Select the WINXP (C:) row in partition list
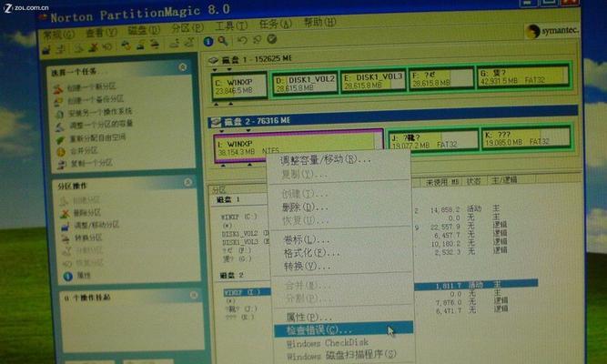The width and height of the screenshot is (607, 364). coord(238,217)
